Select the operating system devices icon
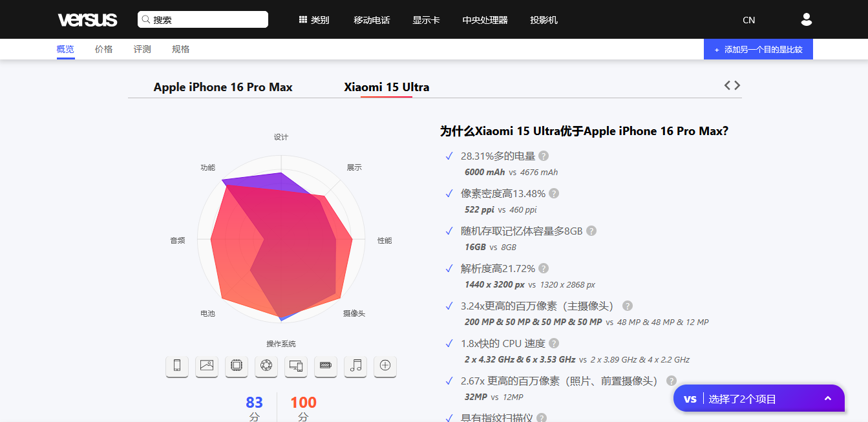This screenshot has height=422, width=868. click(x=296, y=366)
